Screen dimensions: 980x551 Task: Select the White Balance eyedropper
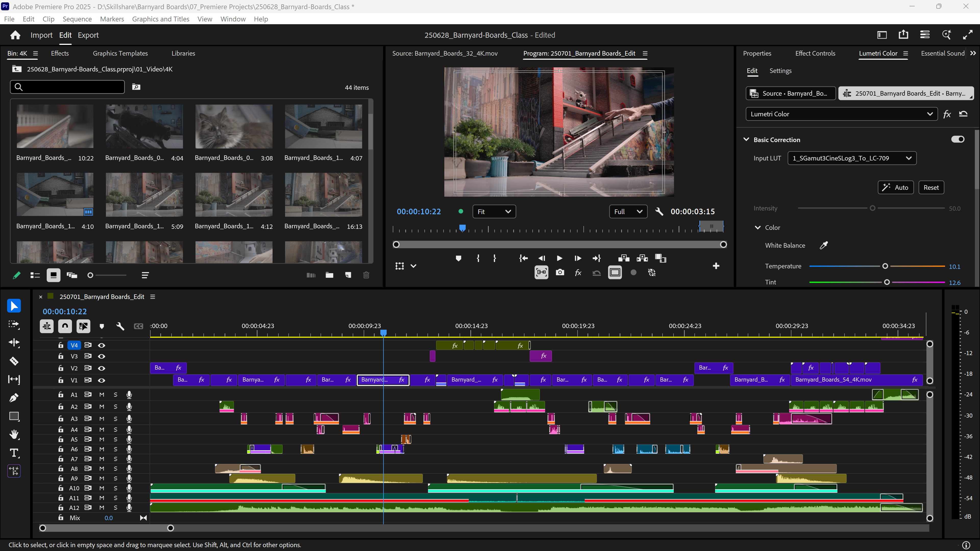(824, 246)
